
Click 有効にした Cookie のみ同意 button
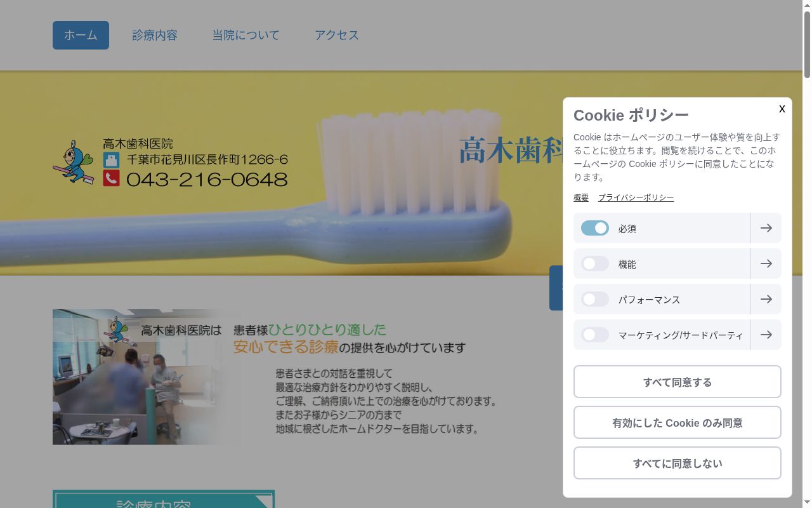pos(678,422)
